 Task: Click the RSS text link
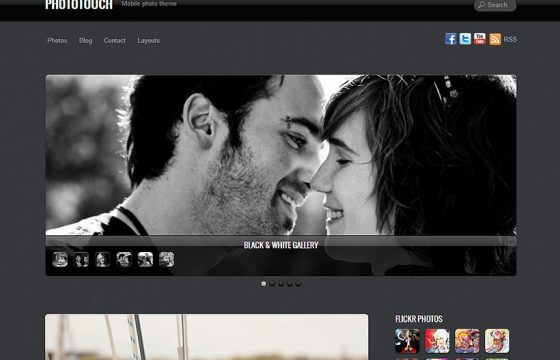pos(510,39)
